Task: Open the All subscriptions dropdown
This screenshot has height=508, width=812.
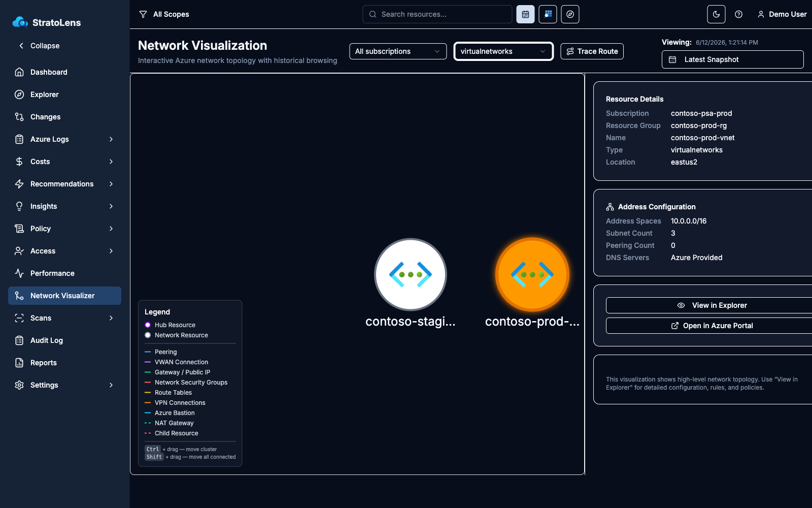Action: tap(398, 51)
